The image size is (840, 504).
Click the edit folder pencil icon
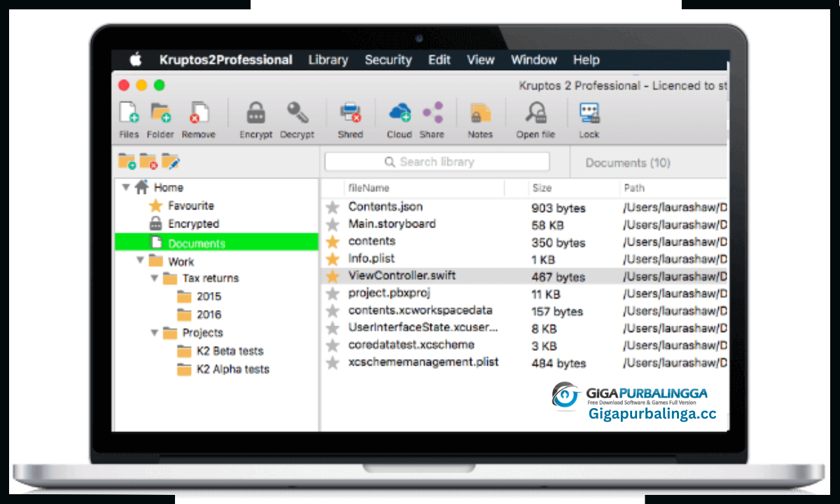click(171, 162)
